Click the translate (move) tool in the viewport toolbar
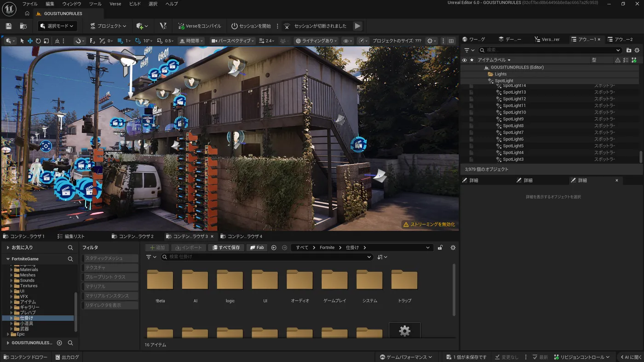 [30, 41]
